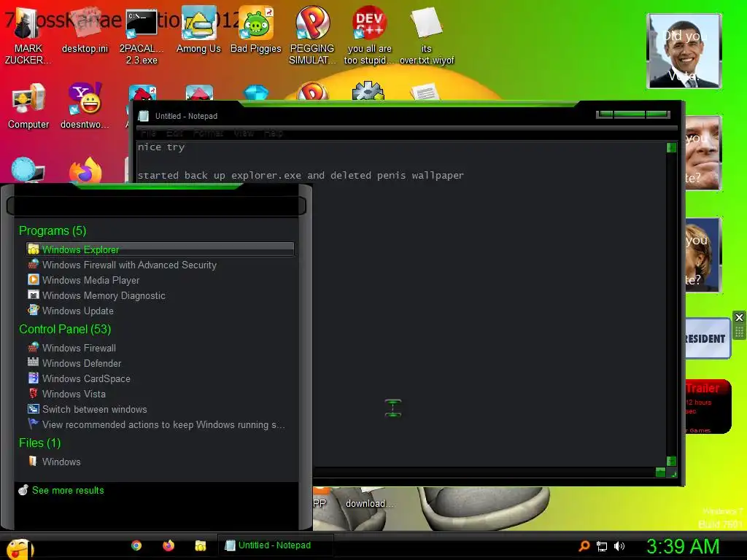747x560 pixels.
Task: Click the Programs (5) header
Action: point(53,230)
